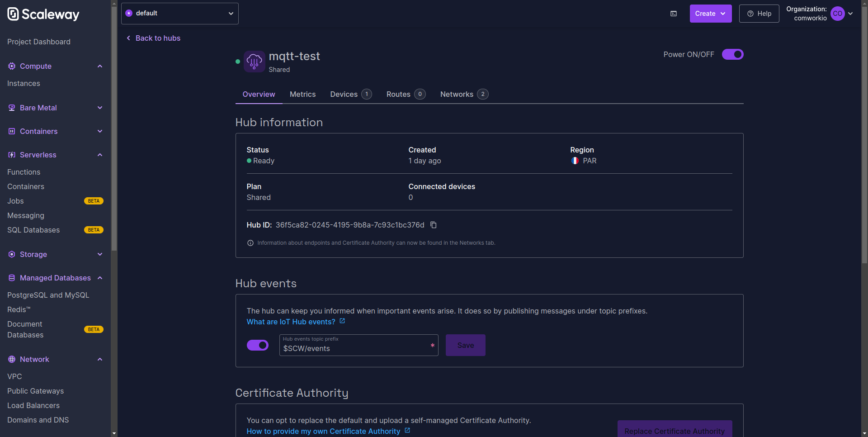This screenshot has height=437, width=868.
Task: Click the Networks count badge
Action: point(483,94)
